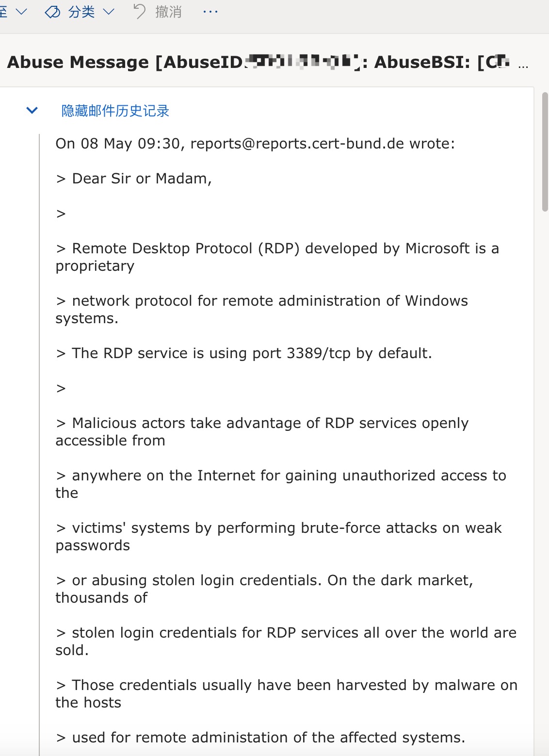This screenshot has width=549, height=756.
Task: Open the dropdown chevron left of 分类
Action: pos(21,12)
